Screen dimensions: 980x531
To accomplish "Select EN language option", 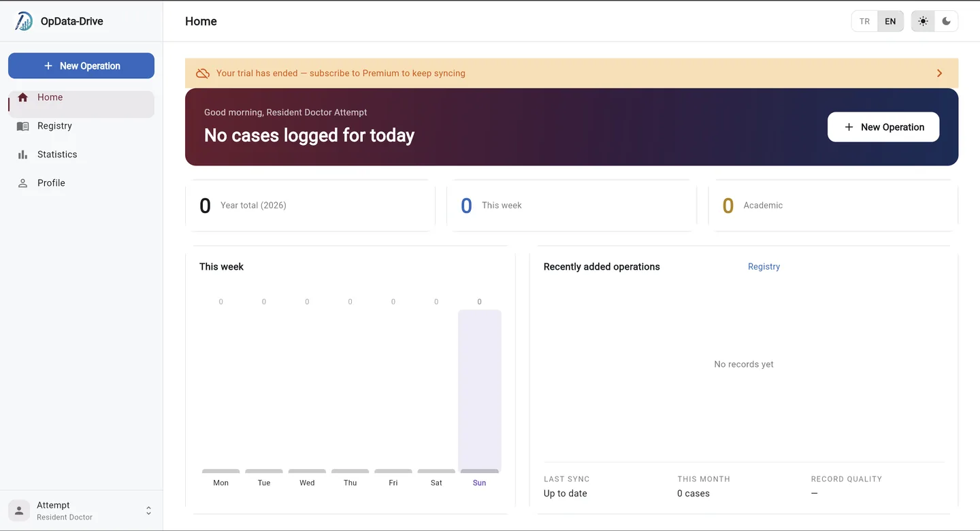I will 890,21.
